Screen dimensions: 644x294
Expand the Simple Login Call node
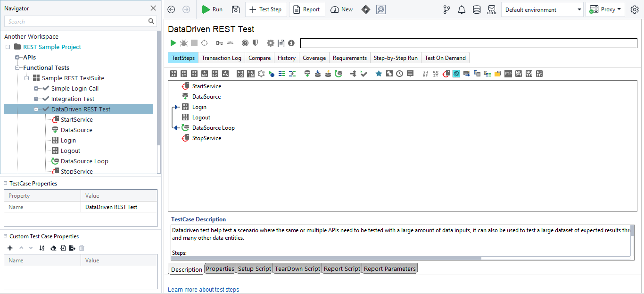pos(36,89)
